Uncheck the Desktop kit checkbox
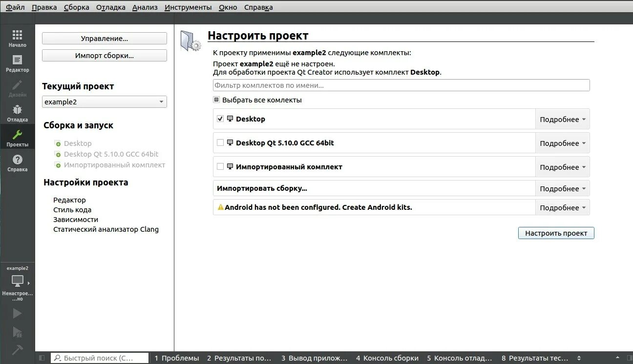The height and width of the screenshot is (364, 633). pos(220,119)
